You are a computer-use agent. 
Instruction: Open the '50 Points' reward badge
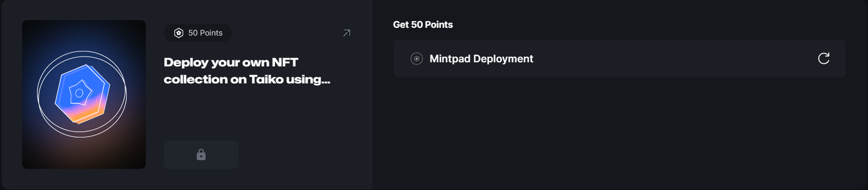tap(198, 33)
